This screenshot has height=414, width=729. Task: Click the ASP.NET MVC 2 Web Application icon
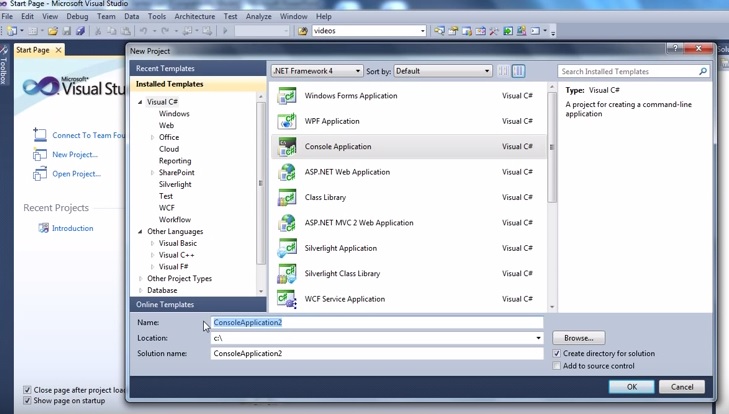[287, 223]
